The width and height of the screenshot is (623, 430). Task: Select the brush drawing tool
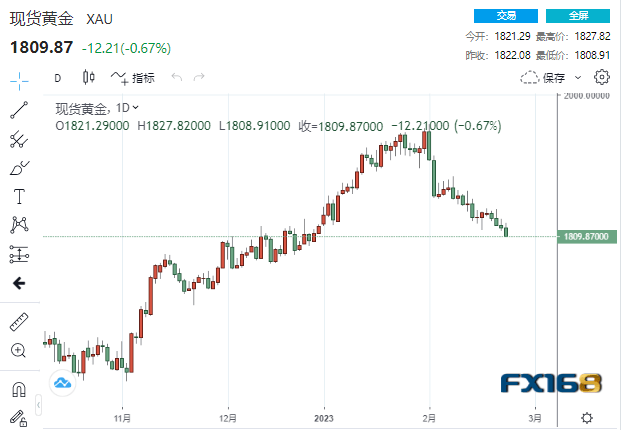click(x=18, y=167)
